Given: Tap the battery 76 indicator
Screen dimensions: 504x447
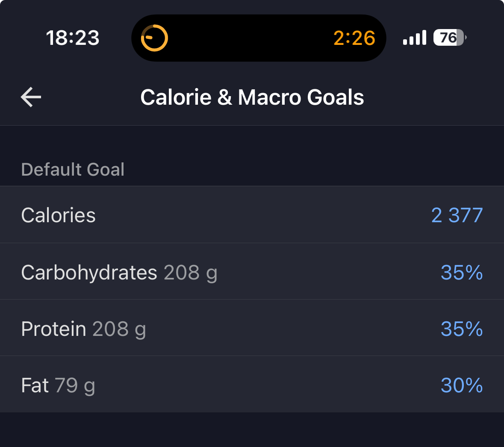Looking at the screenshot, I should pos(450,38).
